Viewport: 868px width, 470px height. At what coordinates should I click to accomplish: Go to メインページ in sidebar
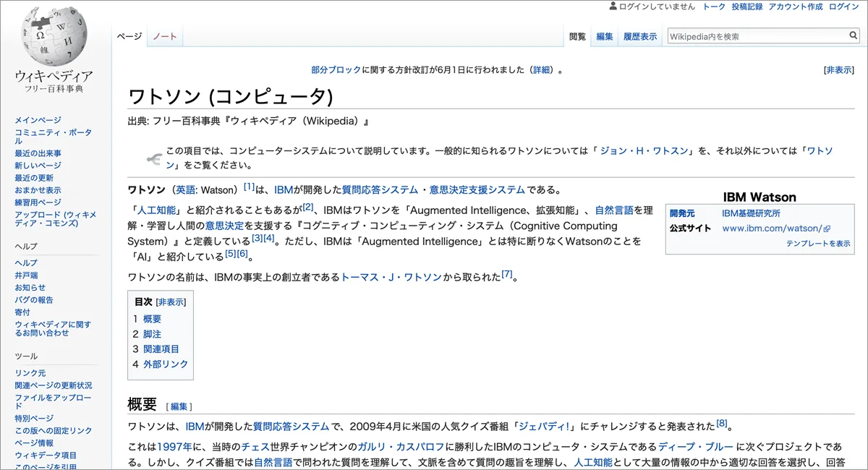tap(38, 120)
